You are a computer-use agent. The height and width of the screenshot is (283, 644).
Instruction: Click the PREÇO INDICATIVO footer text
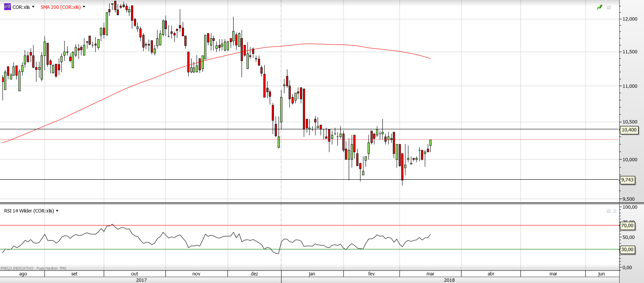[x=17, y=268]
